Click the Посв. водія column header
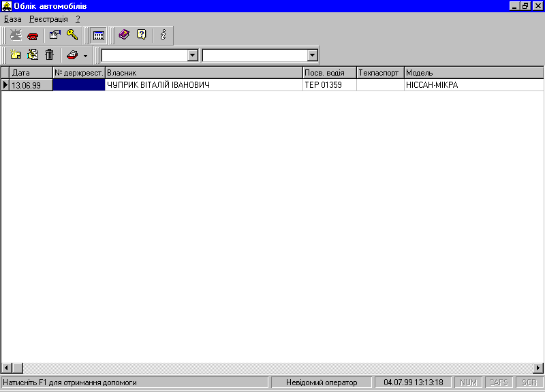545x392 pixels. [x=330, y=73]
